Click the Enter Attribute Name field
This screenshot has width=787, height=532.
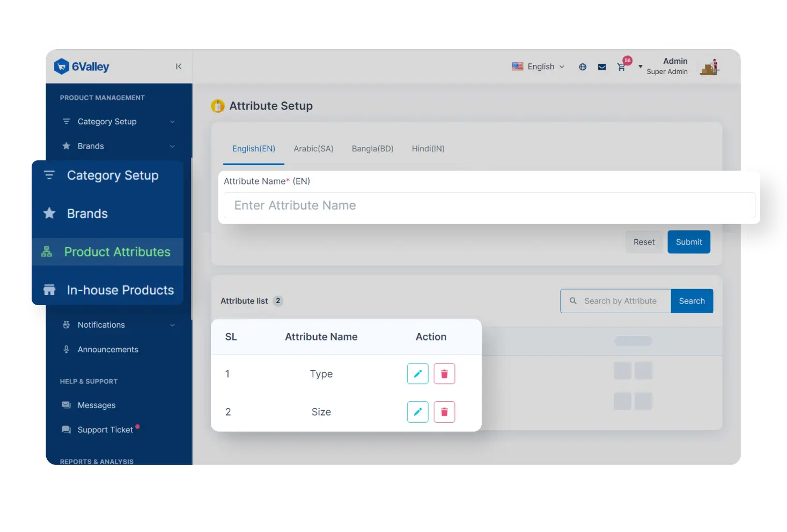click(488, 205)
